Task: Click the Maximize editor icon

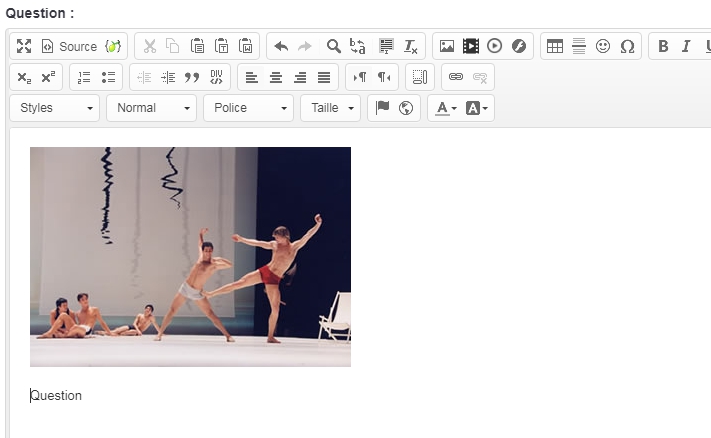Action: pyautogui.click(x=24, y=47)
